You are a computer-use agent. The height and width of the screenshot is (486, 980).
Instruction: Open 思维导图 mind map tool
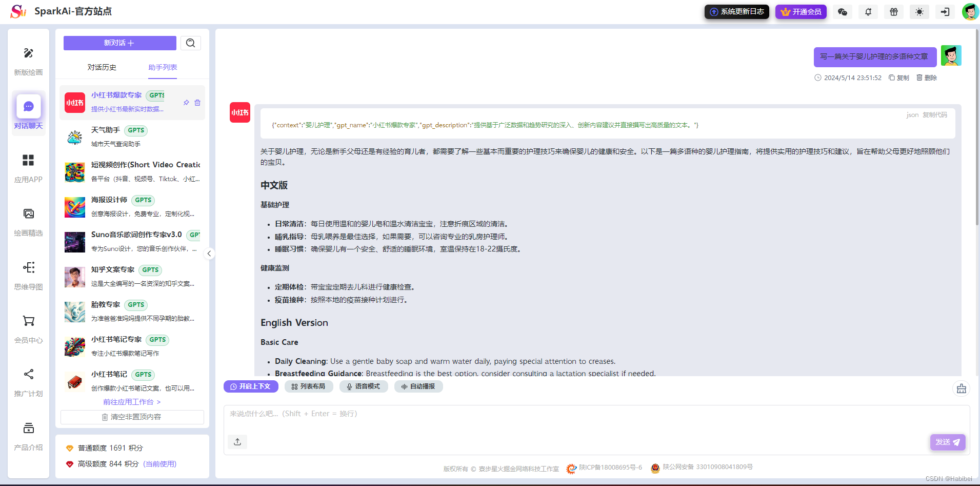28,276
